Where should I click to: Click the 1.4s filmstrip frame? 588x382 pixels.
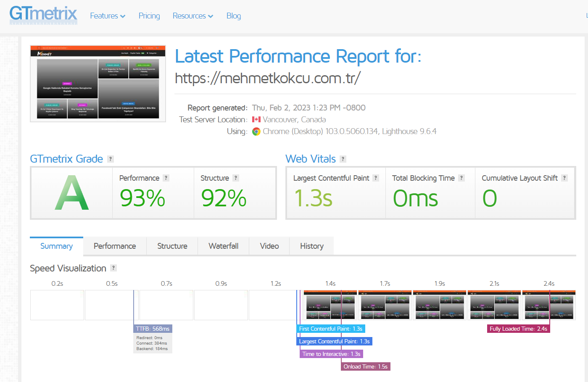(330, 305)
